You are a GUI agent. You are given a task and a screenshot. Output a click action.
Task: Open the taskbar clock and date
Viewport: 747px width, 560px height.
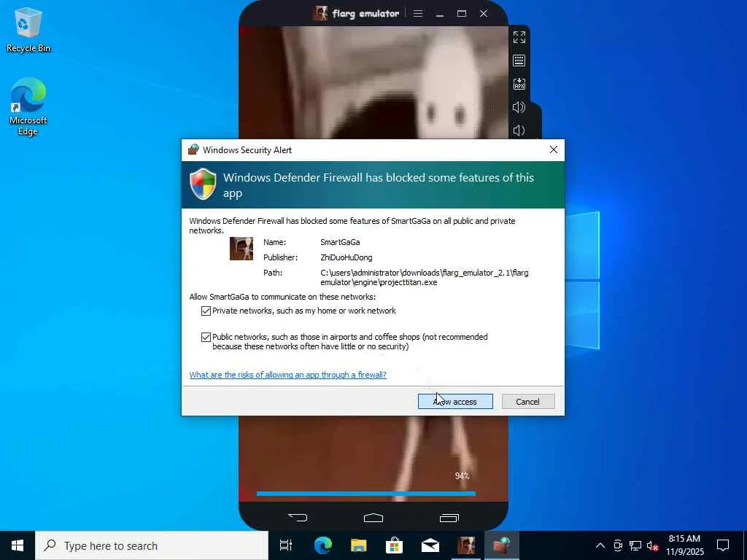click(684, 545)
